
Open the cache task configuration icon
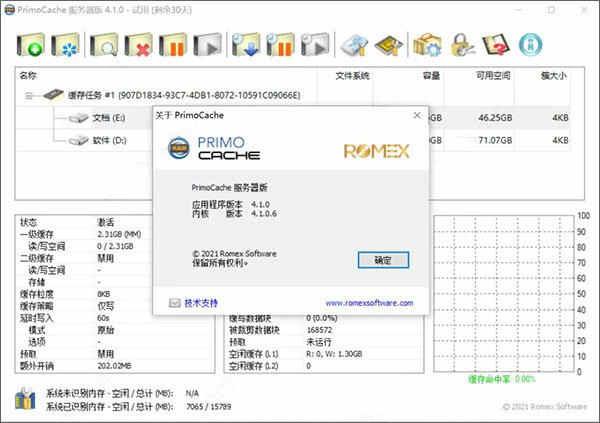click(x=65, y=45)
